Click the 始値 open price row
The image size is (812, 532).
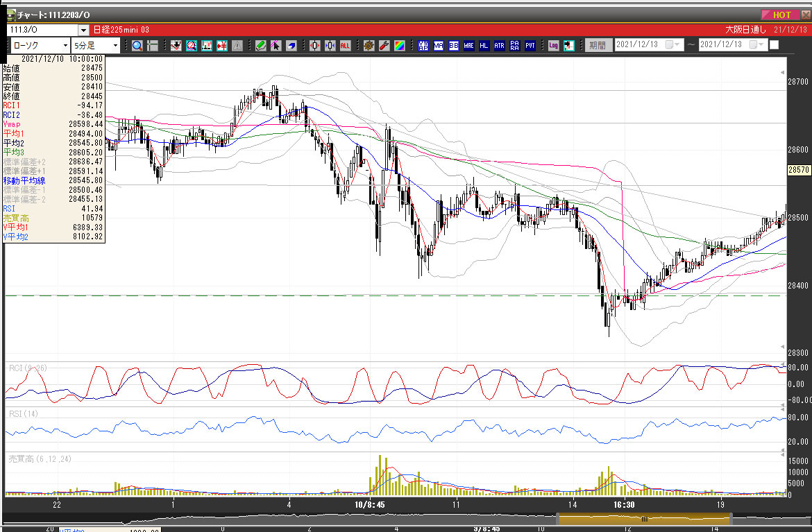tap(53, 68)
